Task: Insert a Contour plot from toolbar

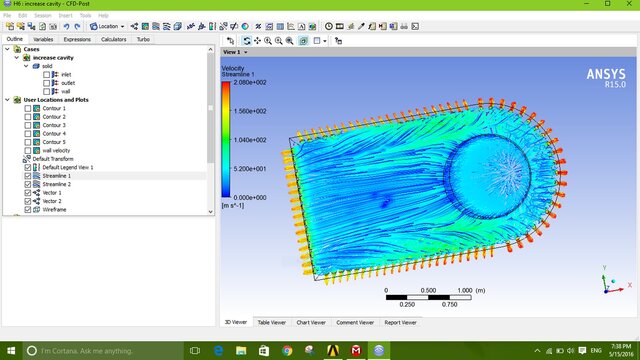Action: point(145,27)
